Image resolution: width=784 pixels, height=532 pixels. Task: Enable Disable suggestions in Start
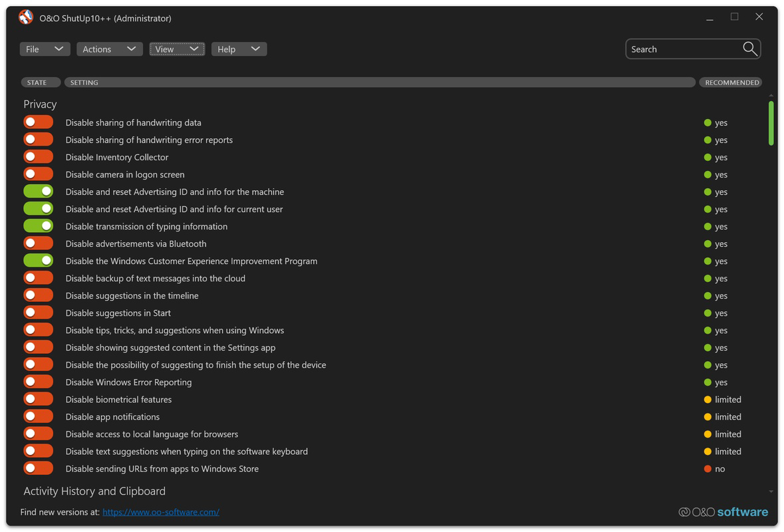click(38, 313)
